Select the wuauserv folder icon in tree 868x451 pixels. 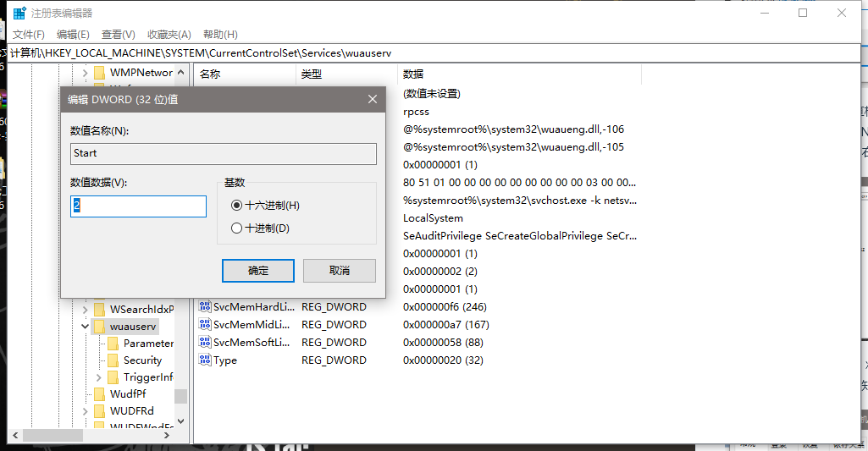coord(99,326)
